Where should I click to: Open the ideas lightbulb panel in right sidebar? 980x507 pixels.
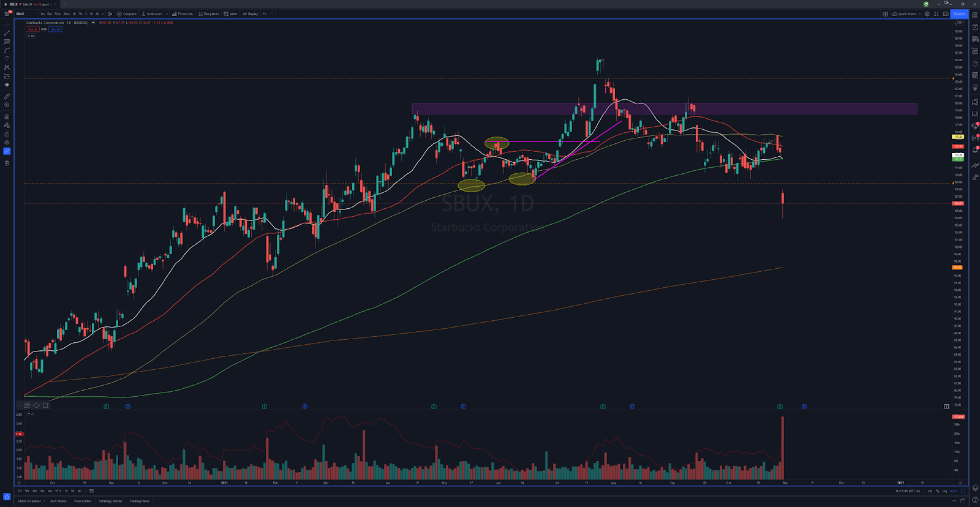coord(975,87)
